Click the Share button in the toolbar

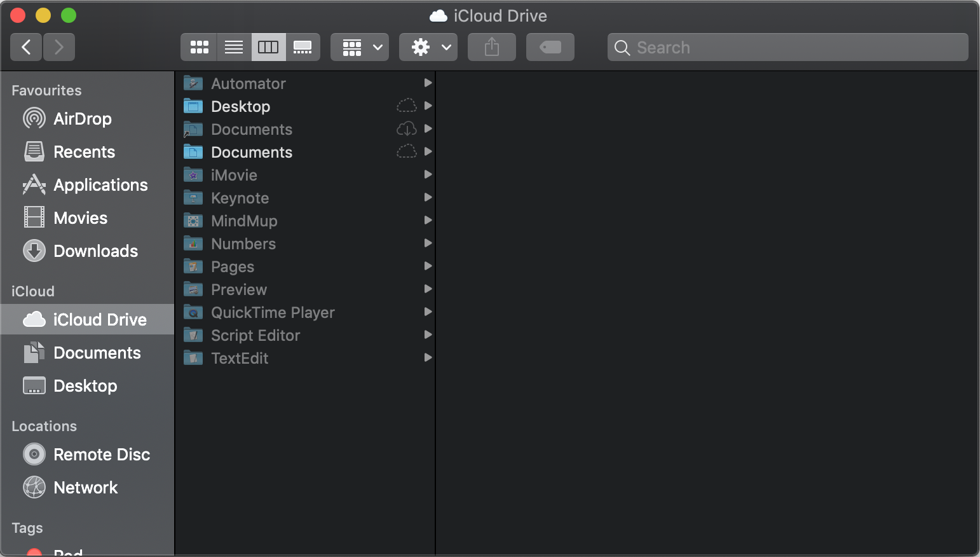click(492, 47)
